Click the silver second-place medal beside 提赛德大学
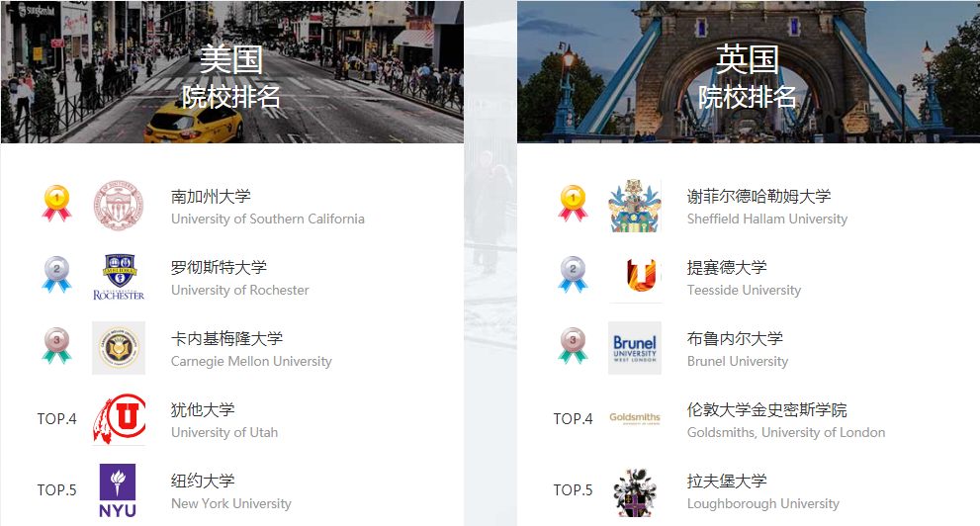 pyautogui.click(x=574, y=275)
